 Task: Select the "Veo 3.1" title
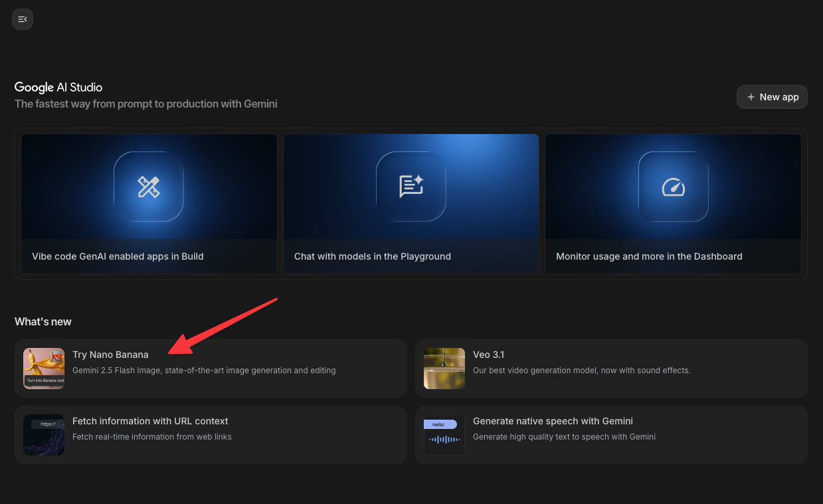click(x=488, y=355)
